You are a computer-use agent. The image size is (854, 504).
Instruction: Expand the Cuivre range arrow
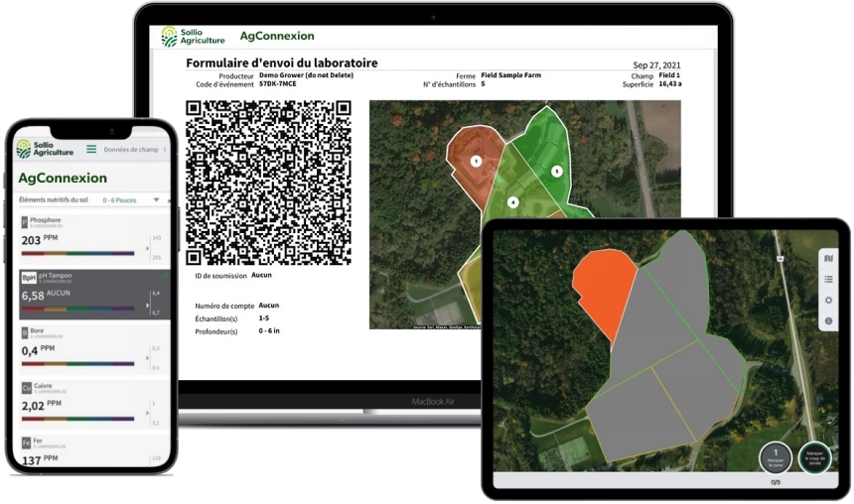tap(148, 413)
